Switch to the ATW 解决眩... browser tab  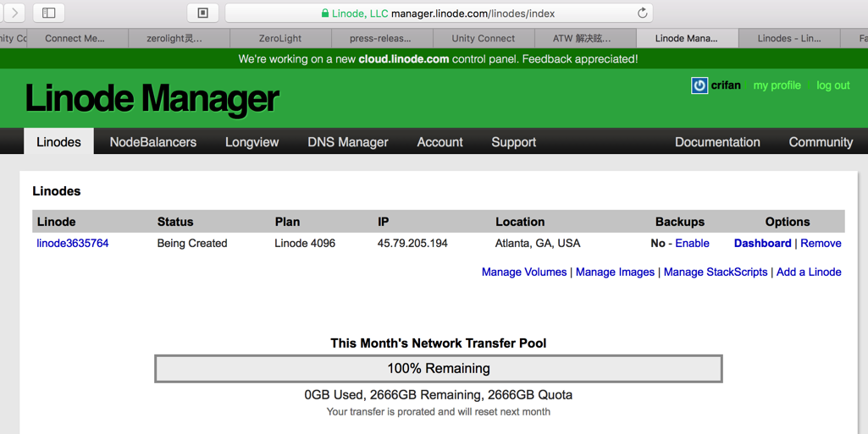click(x=585, y=38)
